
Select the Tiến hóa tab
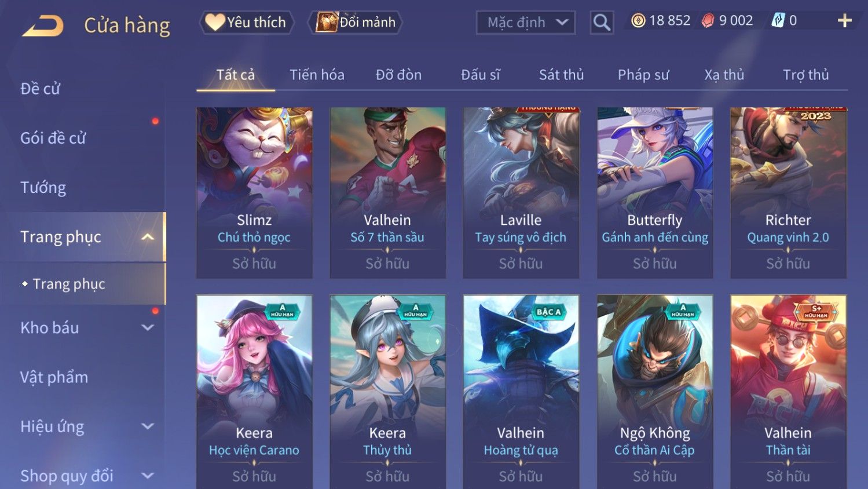coord(317,75)
